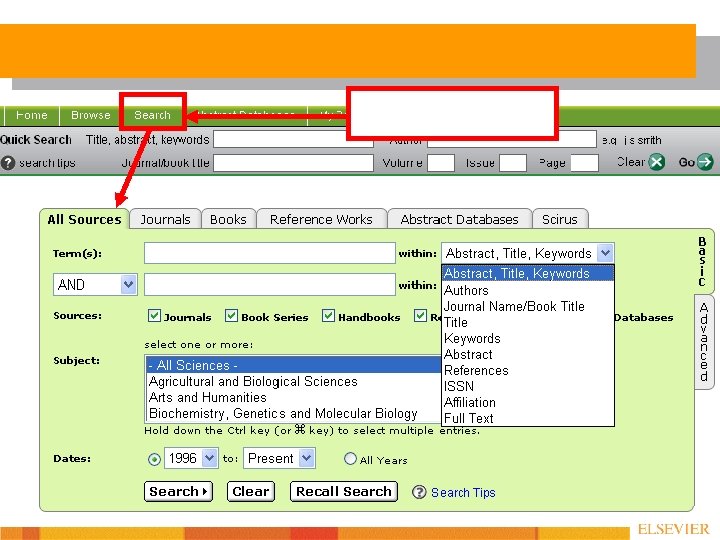Click the Clear X icon in Quick Search

(657, 162)
